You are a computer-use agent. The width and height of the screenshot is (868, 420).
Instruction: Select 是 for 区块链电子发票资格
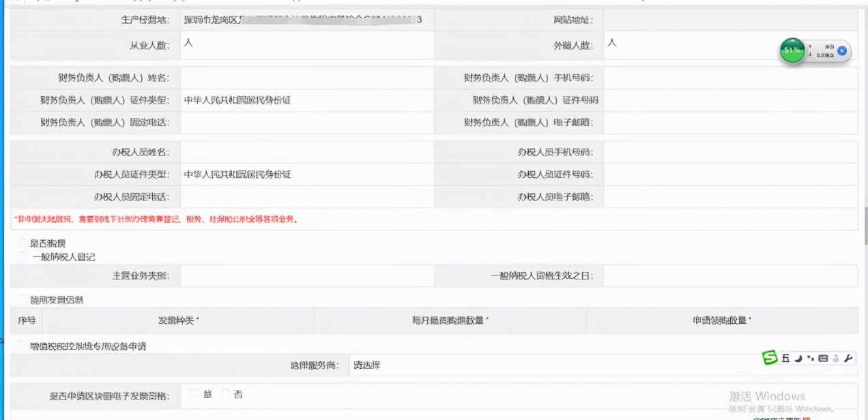195,394
